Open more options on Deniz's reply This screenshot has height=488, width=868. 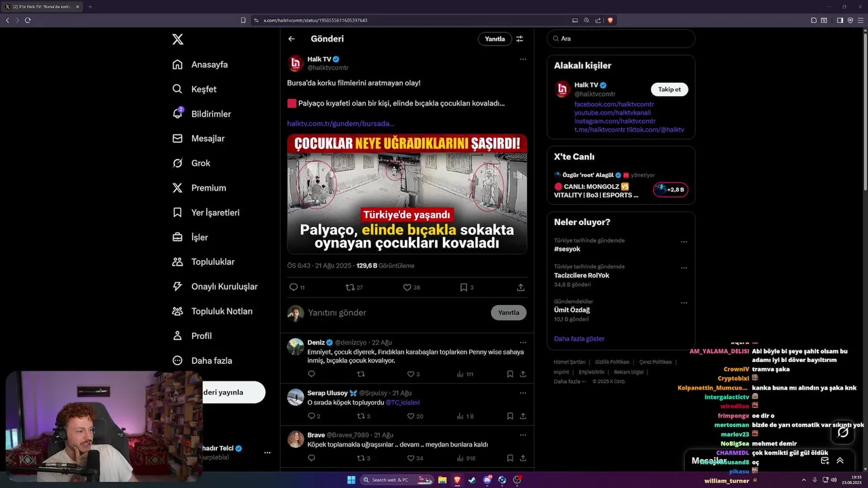(x=522, y=342)
